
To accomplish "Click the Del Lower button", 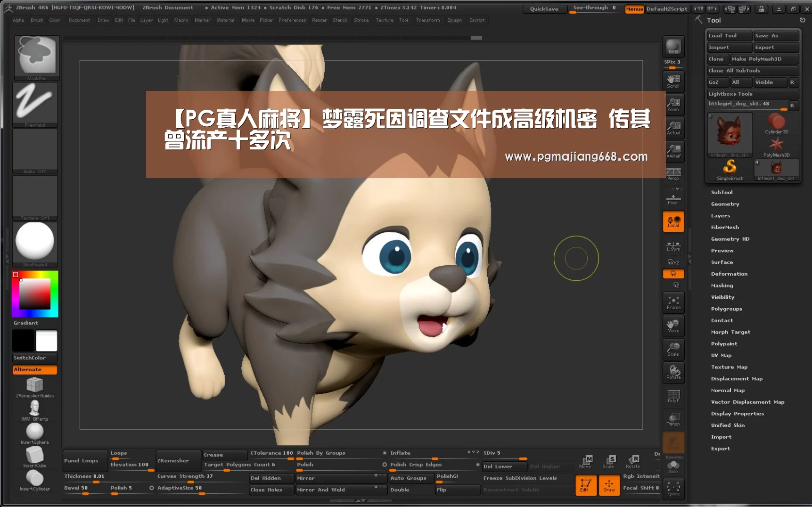I will [x=504, y=466].
